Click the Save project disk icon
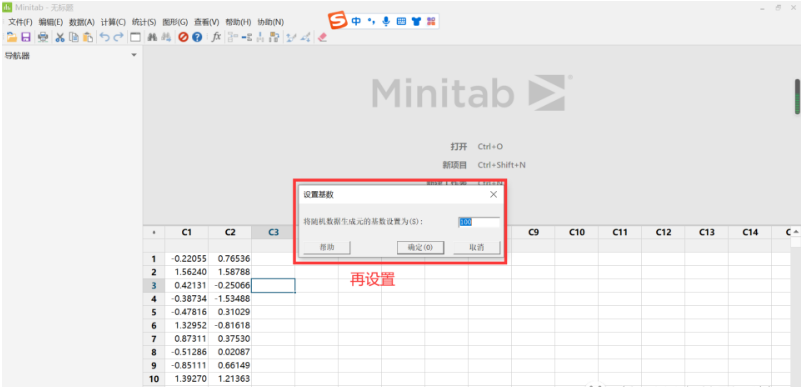Viewport: 802px width, 387px height. [x=26, y=37]
